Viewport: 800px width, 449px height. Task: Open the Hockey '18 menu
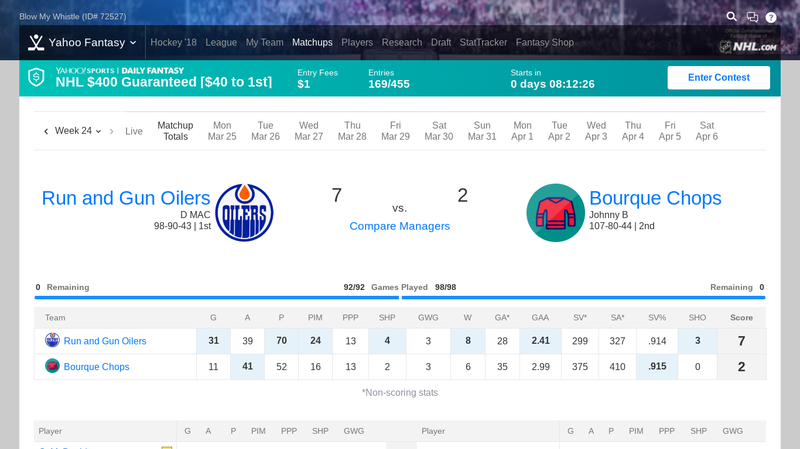(173, 42)
